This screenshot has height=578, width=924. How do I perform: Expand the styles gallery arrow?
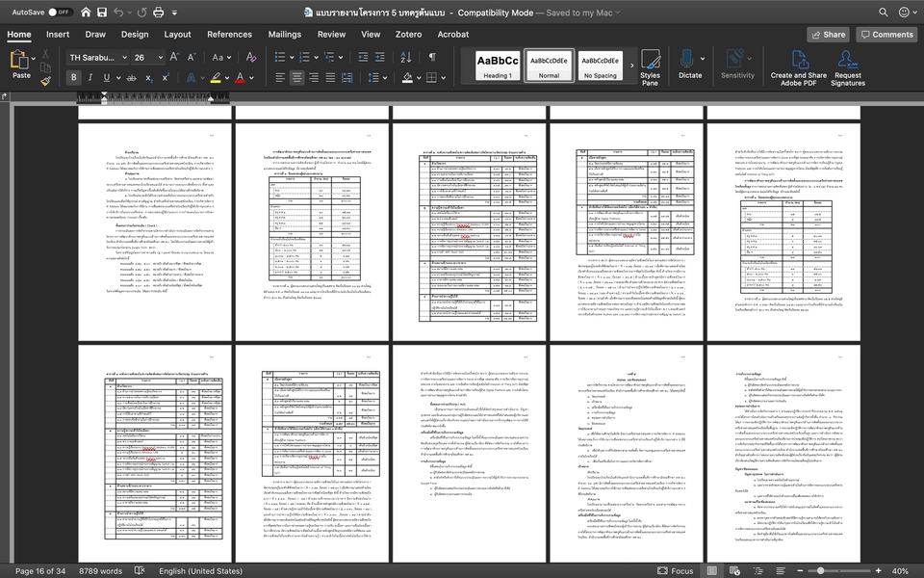pyautogui.click(x=631, y=65)
